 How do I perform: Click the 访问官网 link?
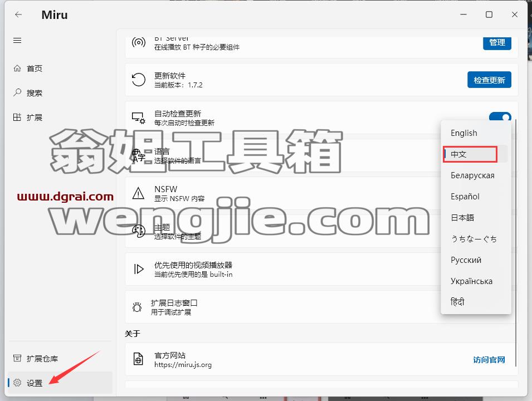(x=489, y=360)
